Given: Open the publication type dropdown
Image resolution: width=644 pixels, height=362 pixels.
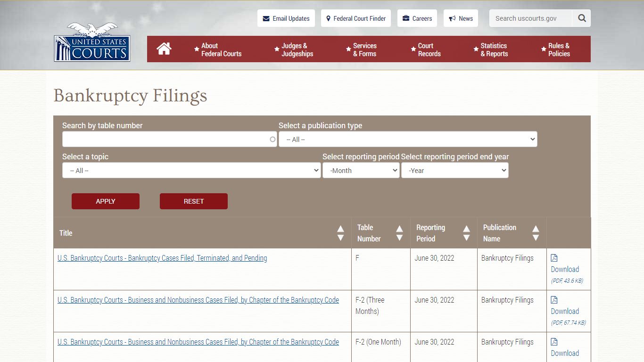Looking at the screenshot, I should pyautogui.click(x=408, y=139).
